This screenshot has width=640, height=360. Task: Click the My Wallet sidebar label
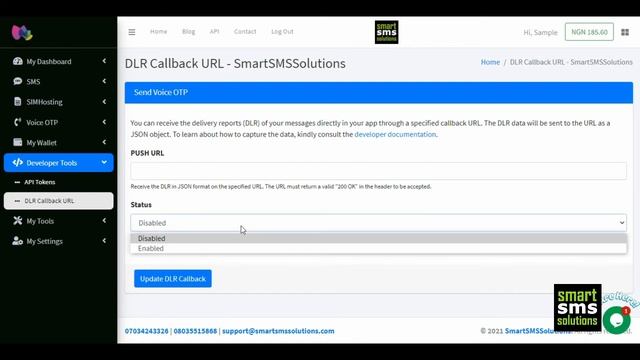click(41, 143)
